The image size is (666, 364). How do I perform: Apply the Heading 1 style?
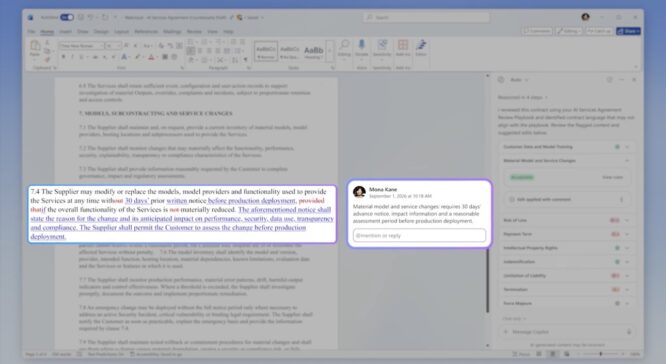point(313,51)
